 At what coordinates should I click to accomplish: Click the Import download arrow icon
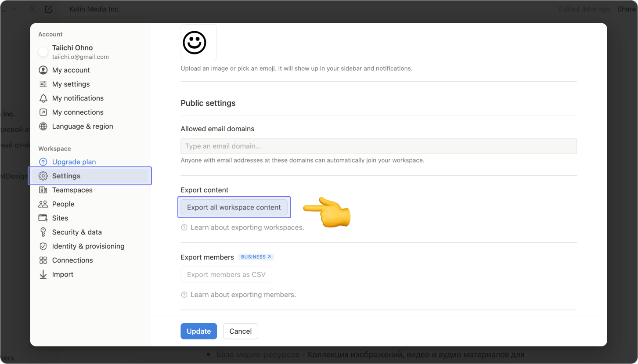pos(43,274)
